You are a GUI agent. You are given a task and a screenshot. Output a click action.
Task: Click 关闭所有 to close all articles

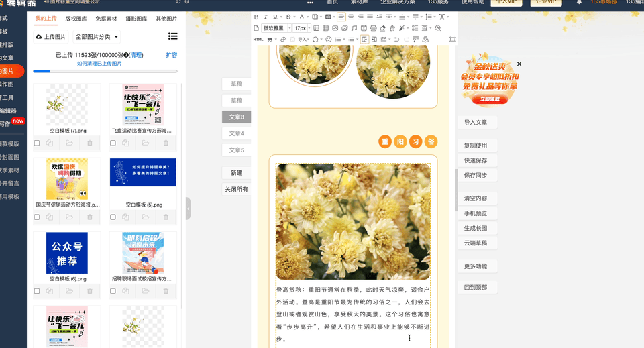(237, 189)
